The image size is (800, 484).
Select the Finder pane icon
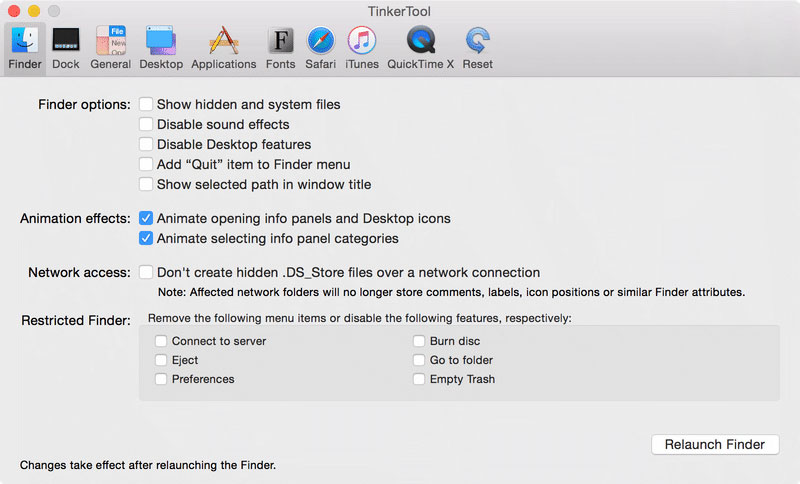tap(25, 41)
